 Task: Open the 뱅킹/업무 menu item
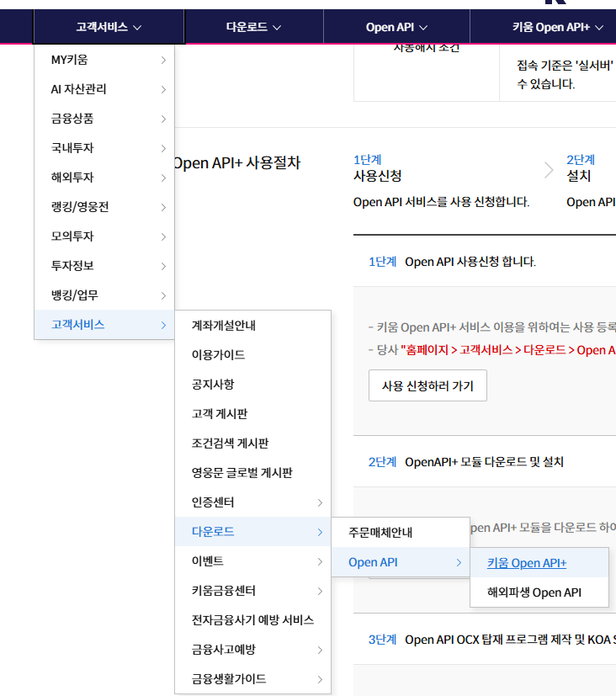(x=104, y=295)
